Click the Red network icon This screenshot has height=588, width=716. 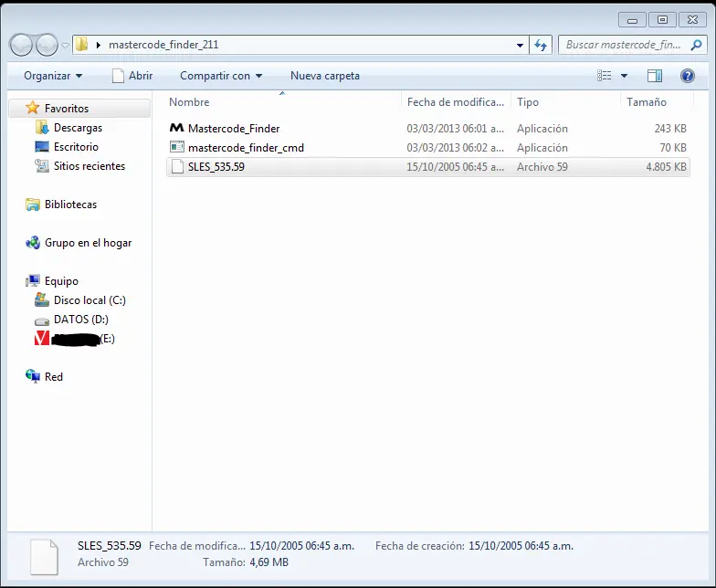tap(33, 376)
